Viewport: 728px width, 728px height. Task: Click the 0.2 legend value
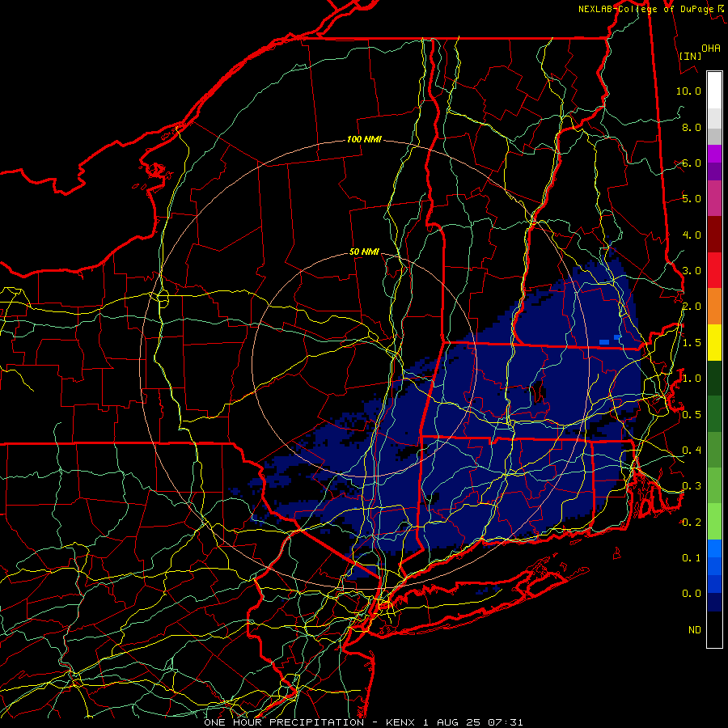click(692, 523)
